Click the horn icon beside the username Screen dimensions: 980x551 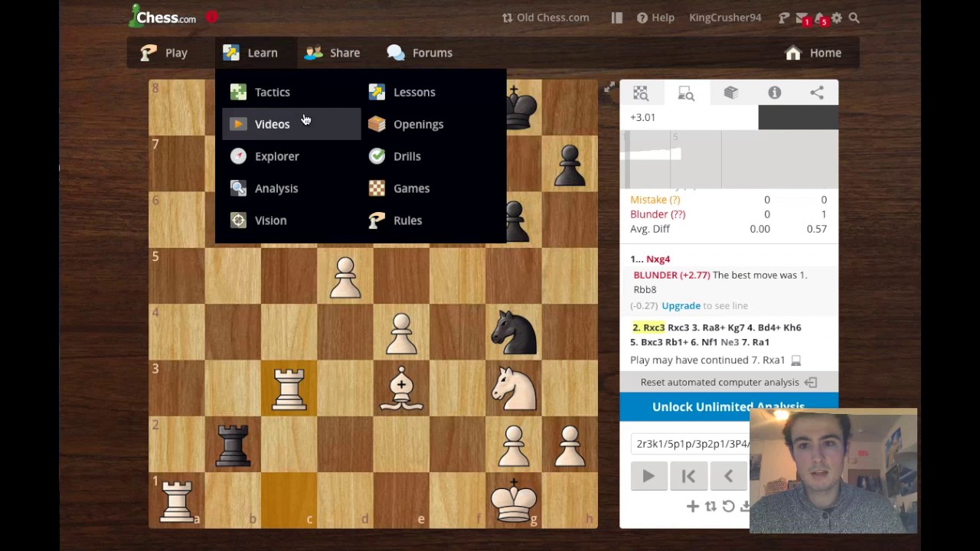click(784, 18)
